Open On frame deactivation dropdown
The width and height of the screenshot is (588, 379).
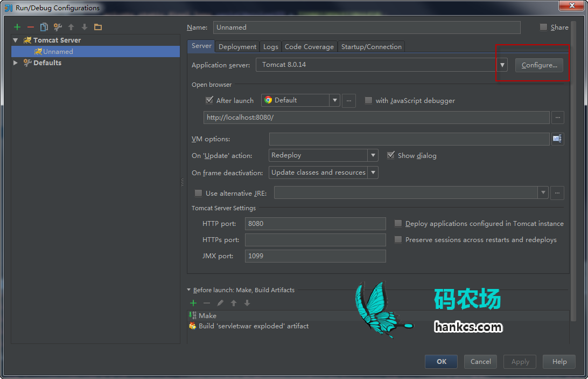(x=373, y=173)
